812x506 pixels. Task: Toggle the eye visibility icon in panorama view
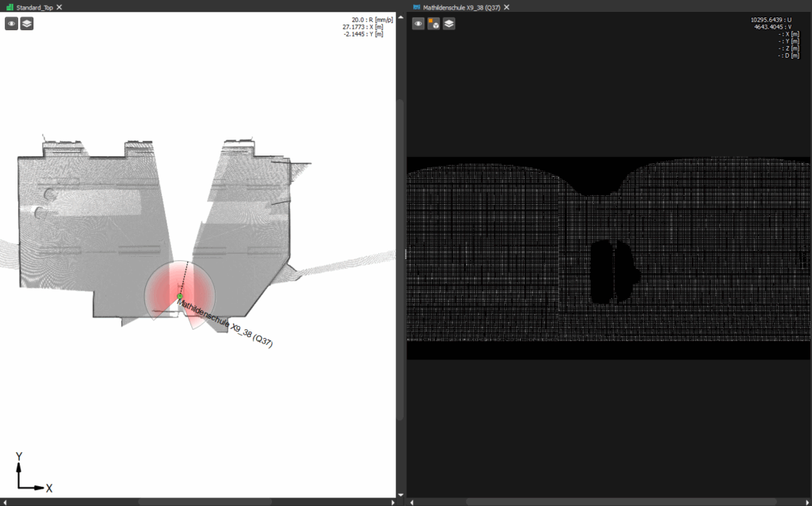click(x=418, y=24)
